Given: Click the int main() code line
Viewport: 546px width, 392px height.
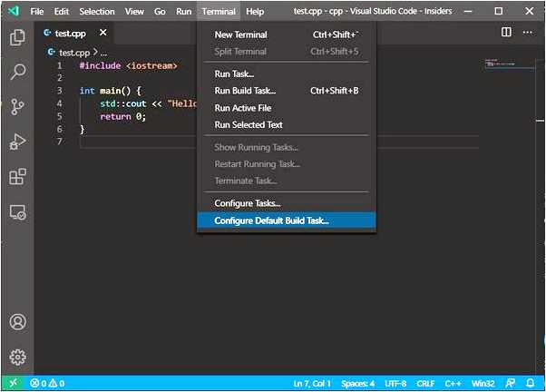Looking at the screenshot, I should pos(110,91).
